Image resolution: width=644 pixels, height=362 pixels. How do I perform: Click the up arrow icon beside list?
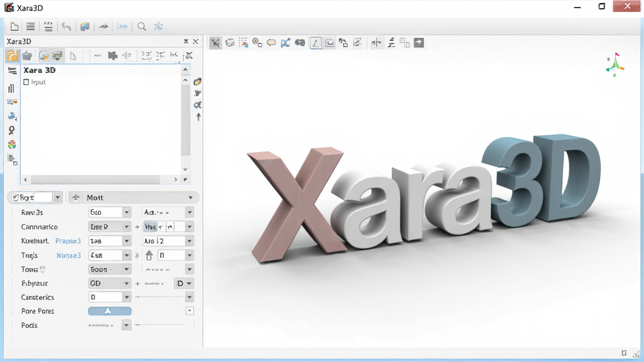point(198,116)
